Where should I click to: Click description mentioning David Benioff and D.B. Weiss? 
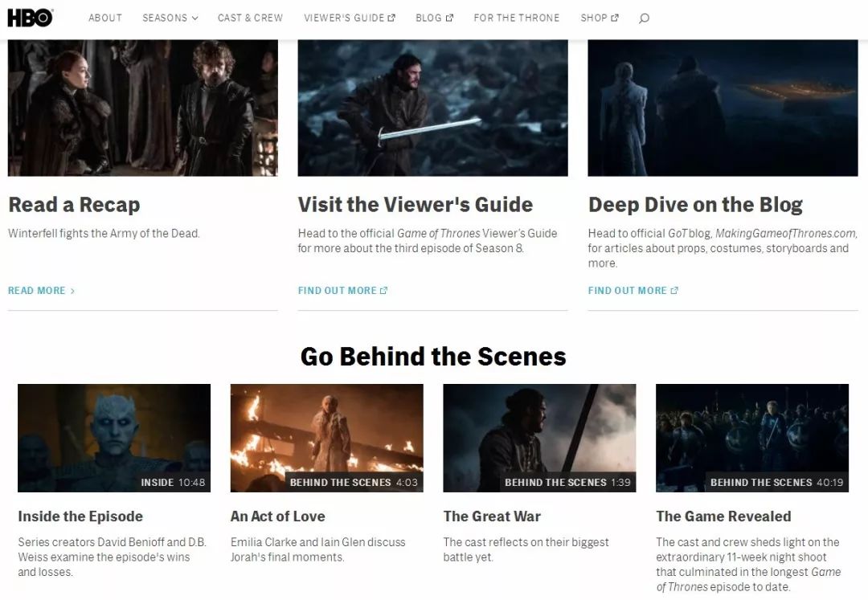[x=112, y=557]
